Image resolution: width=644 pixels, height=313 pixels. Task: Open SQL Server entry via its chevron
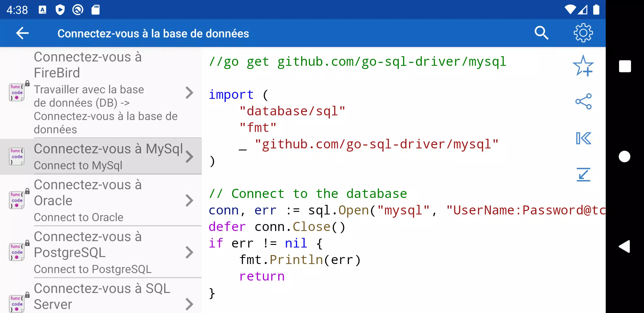(x=189, y=304)
